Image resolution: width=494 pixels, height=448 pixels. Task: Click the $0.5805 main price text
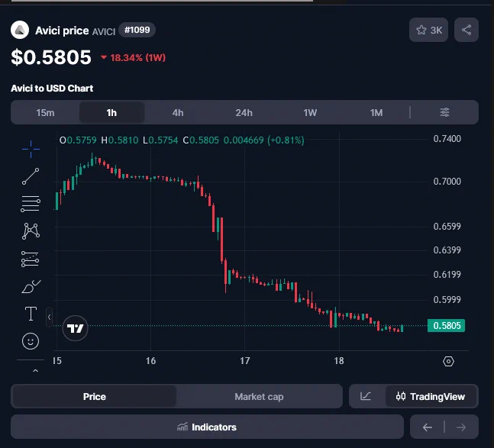coord(51,57)
